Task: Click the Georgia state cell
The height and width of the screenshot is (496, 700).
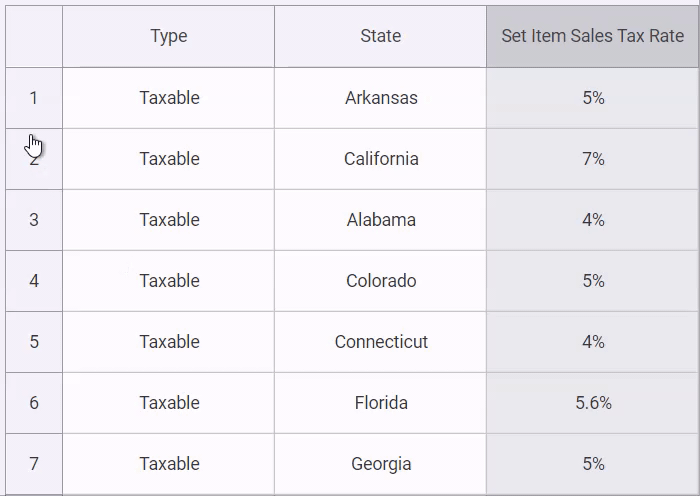Action: coord(381,464)
